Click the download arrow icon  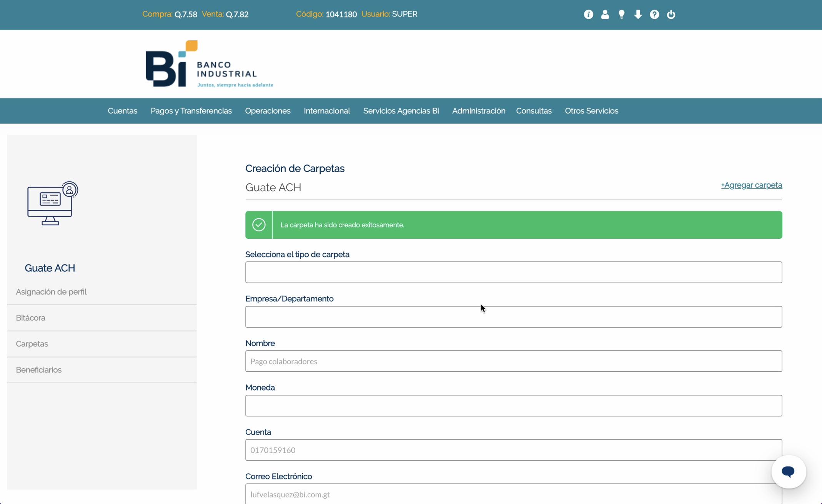(x=638, y=15)
